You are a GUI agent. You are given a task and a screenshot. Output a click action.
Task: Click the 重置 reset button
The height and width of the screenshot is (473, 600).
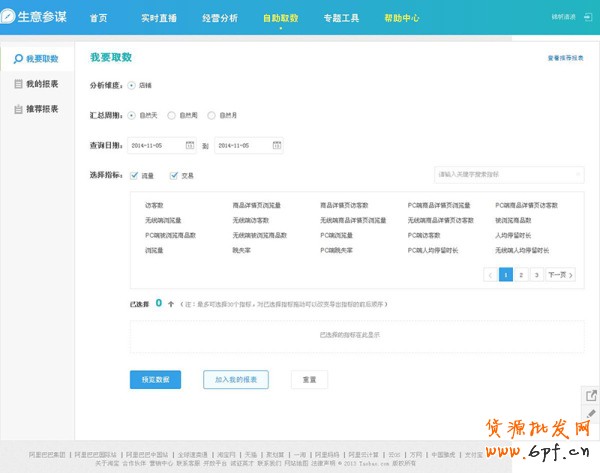tap(309, 380)
